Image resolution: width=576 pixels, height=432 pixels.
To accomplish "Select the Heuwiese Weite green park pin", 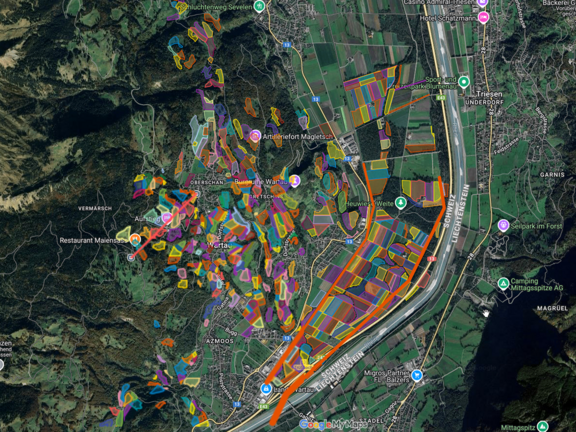I will (x=401, y=203).
